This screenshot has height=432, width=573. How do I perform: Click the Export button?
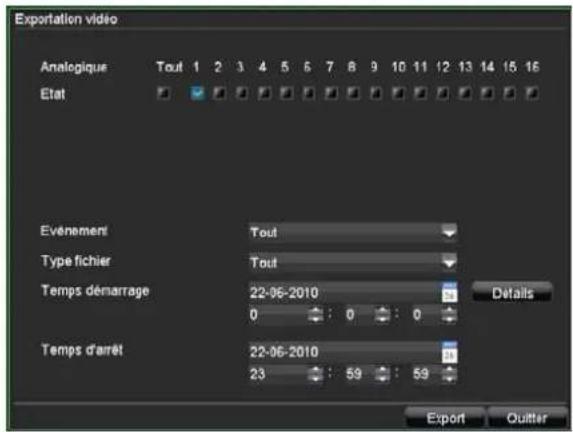(x=445, y=418)
